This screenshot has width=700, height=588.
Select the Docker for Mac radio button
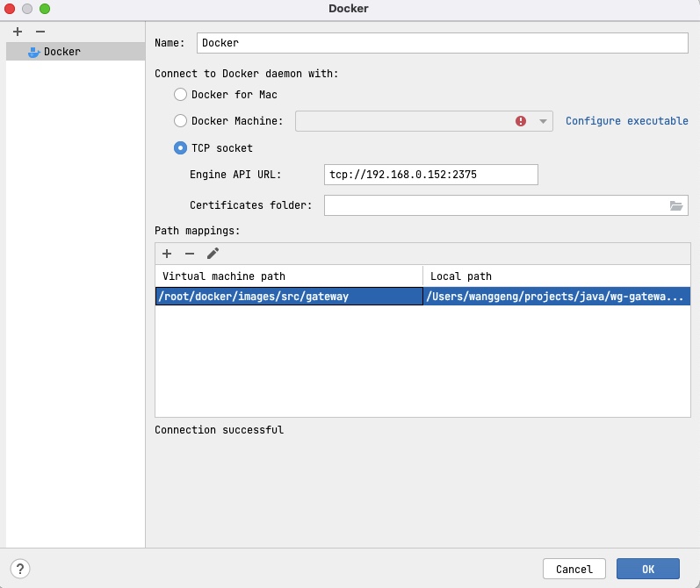(180, 95)
